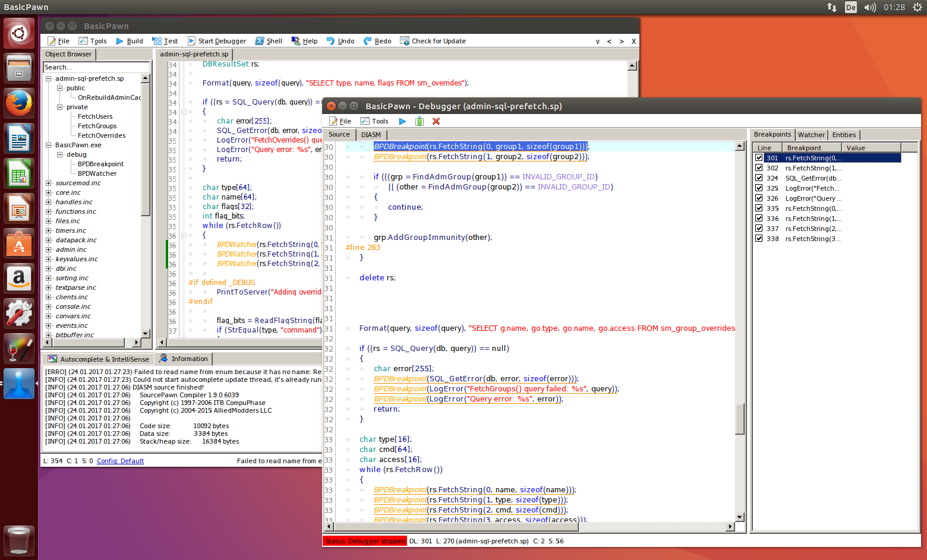Screen dimensions: 927x560
Task: Open Ubuntu Software Center from launcher
Action: click(x=19, y=243)
